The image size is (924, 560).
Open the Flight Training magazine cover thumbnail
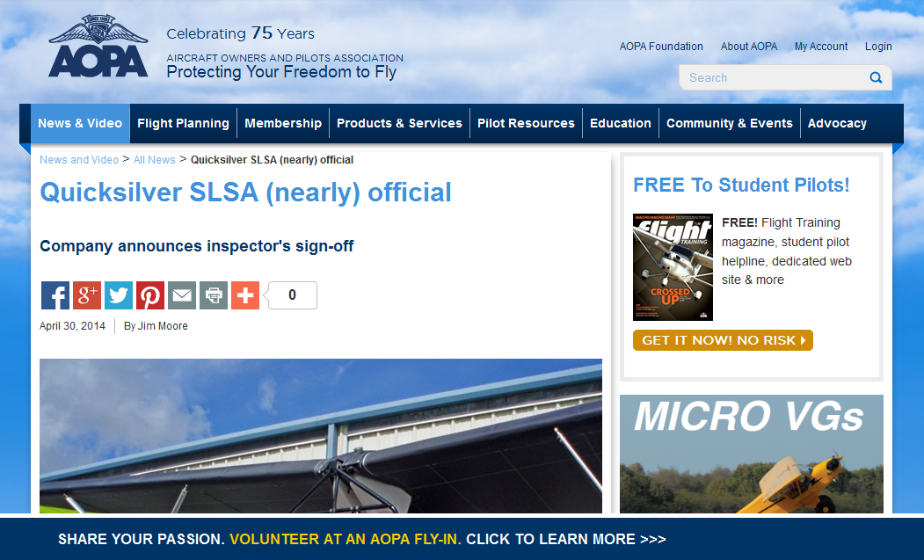pyautogui.click(x=673, y=267)
